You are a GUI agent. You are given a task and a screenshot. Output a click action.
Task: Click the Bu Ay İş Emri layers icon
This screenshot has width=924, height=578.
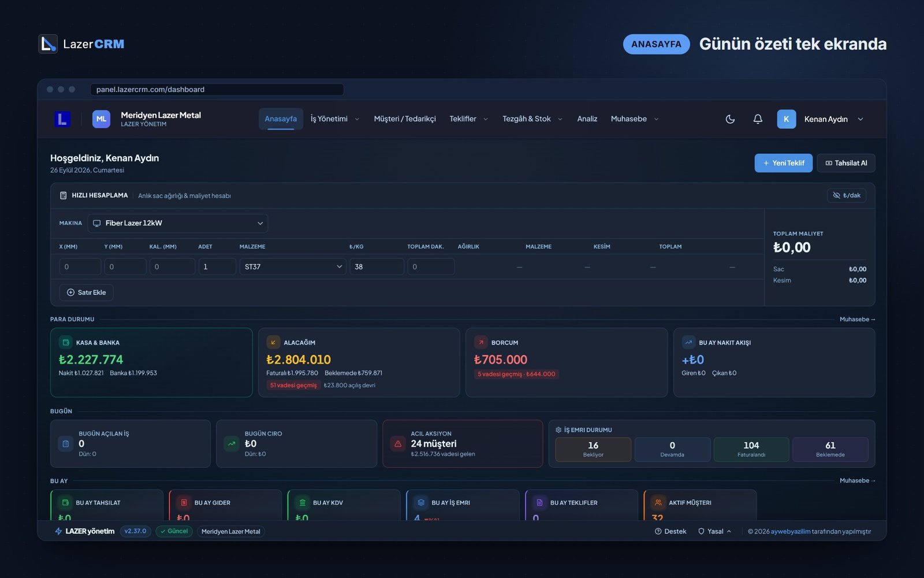[421, 503]
